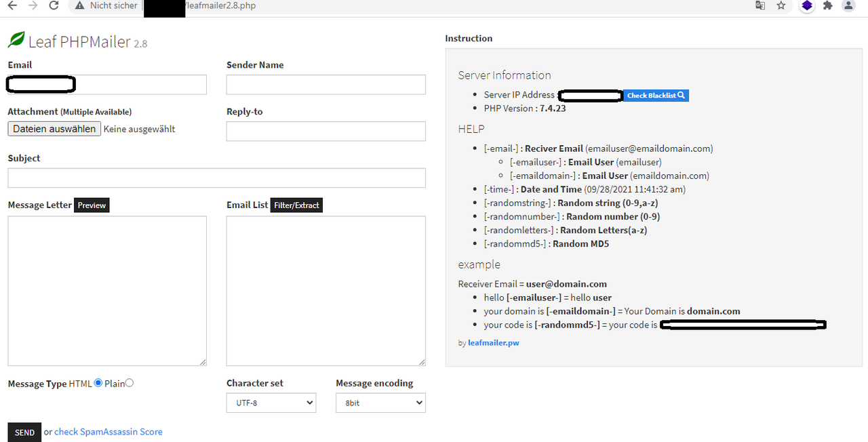868x442 pixels.
Task: Click the '[-randomnumber-] : Random number (0-9)' line
Action: (x=572, y=216)
